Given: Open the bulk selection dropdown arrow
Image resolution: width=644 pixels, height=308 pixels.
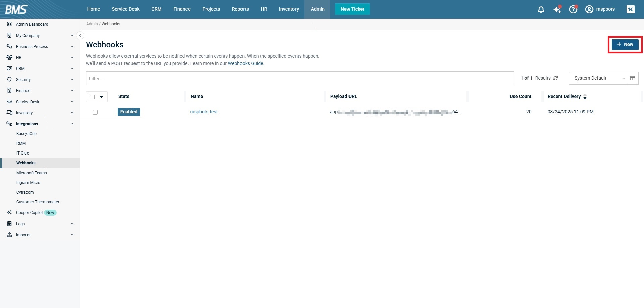Looking at the screenshot, I should click(x=101, y=97).
